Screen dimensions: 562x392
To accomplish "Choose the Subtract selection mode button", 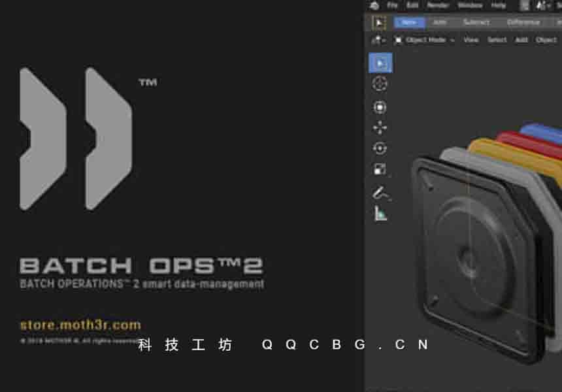I will (x=476, y=22).
